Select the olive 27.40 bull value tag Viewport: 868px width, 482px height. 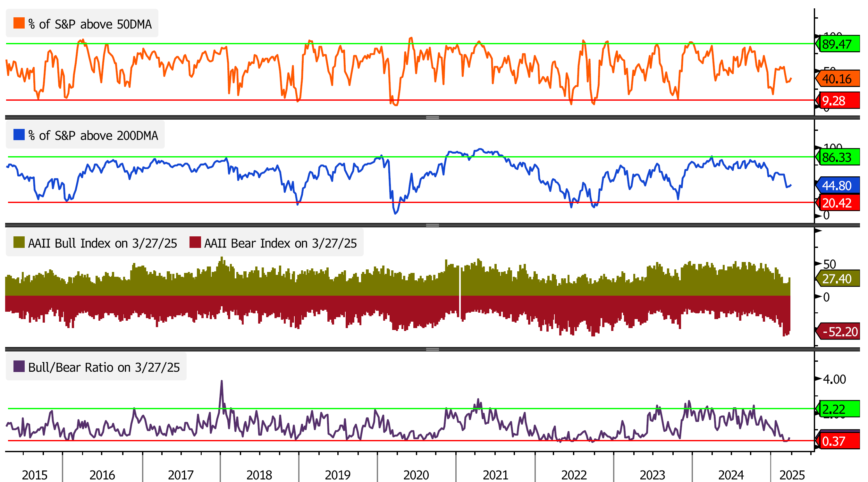pyautogui.click(x=839, y=279)
